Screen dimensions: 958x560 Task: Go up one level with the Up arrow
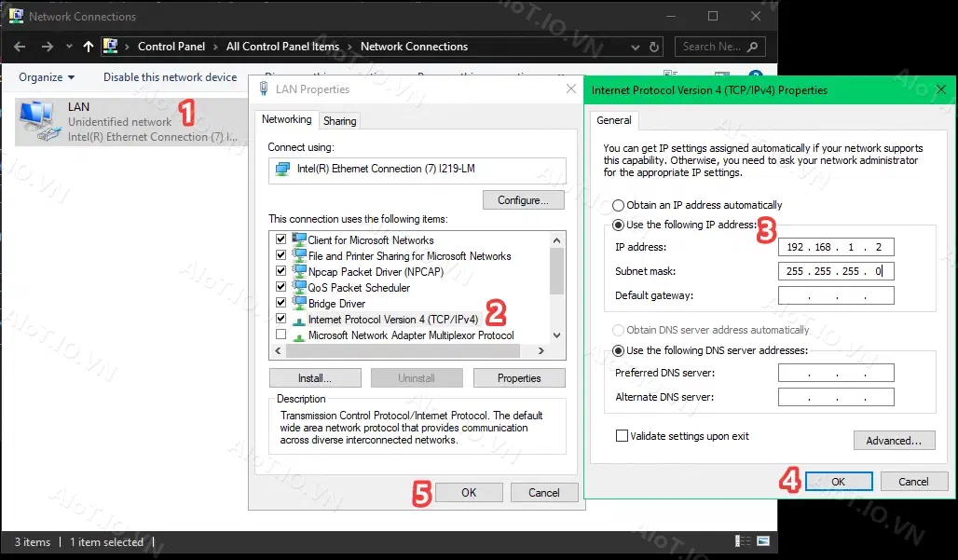(88, 47)
